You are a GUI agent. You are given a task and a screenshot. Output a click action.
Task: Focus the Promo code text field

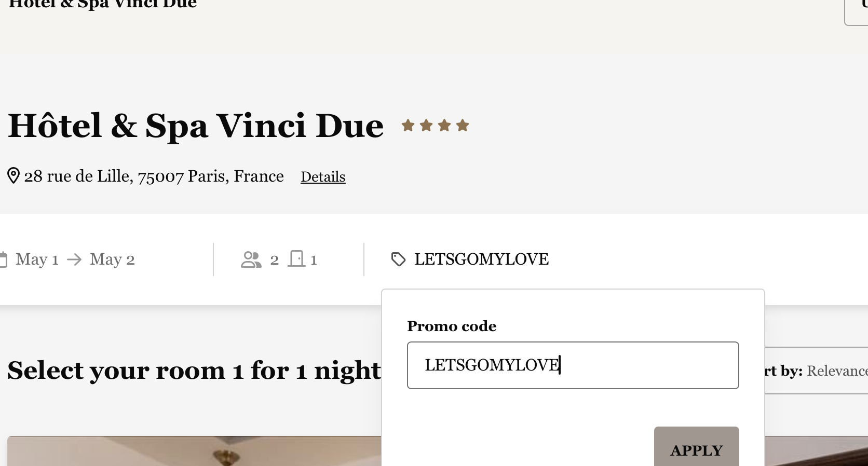[573, 365]
